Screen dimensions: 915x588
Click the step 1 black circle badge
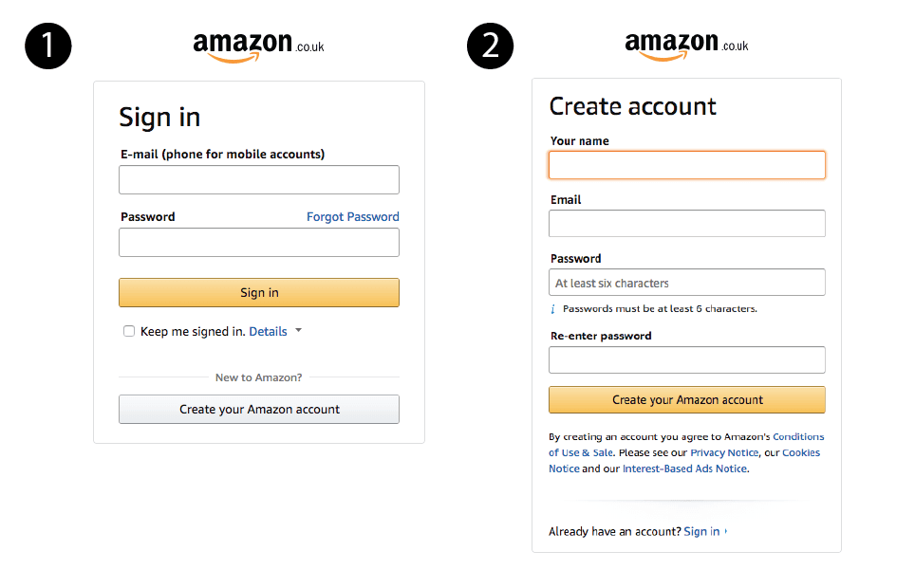48,46
